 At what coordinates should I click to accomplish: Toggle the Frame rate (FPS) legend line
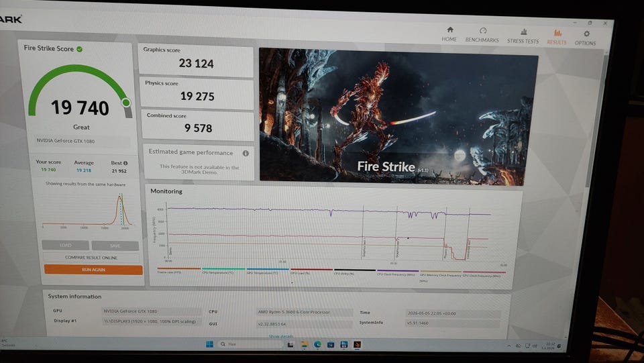(x=178, y=270)
